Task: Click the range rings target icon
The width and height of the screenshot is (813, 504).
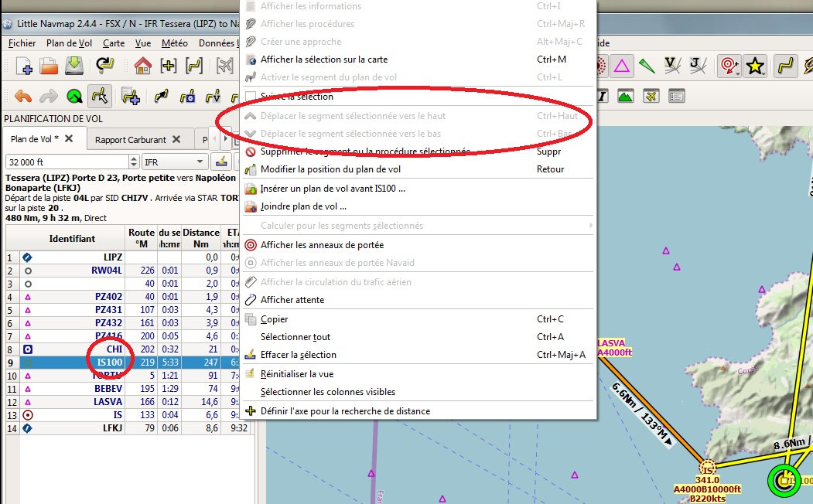Action: (728, 66)
